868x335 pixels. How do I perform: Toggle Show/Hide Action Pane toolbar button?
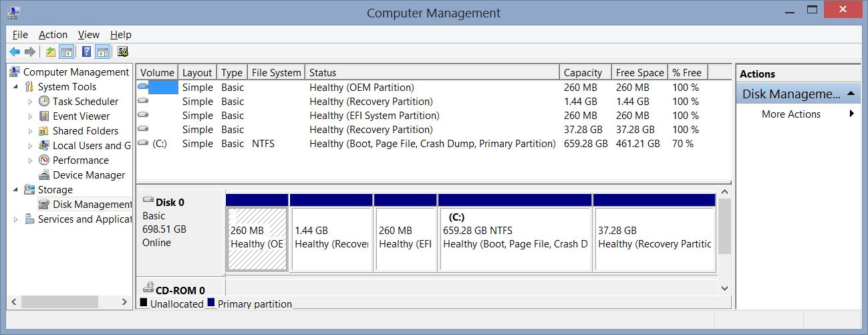coord(102,51)
